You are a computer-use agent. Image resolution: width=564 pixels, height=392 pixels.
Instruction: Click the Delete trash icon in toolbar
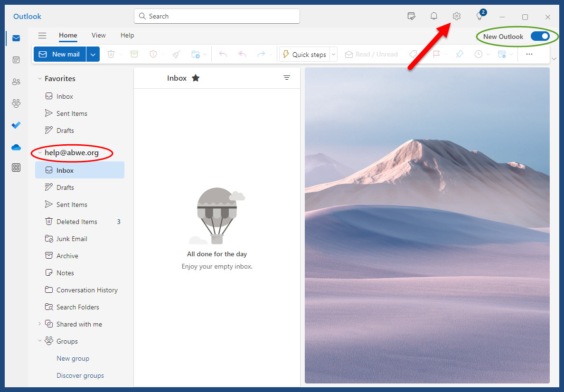pyautogui.click(x=111, y=54)
